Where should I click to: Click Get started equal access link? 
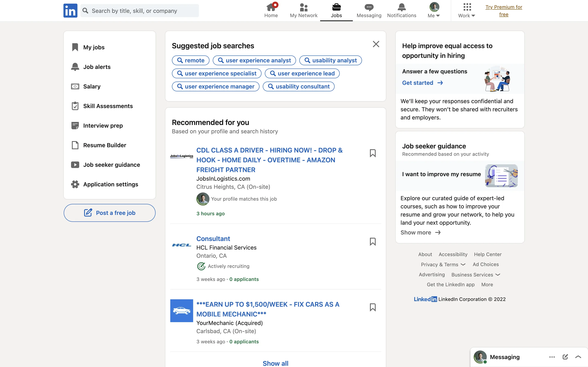[422, 83]
